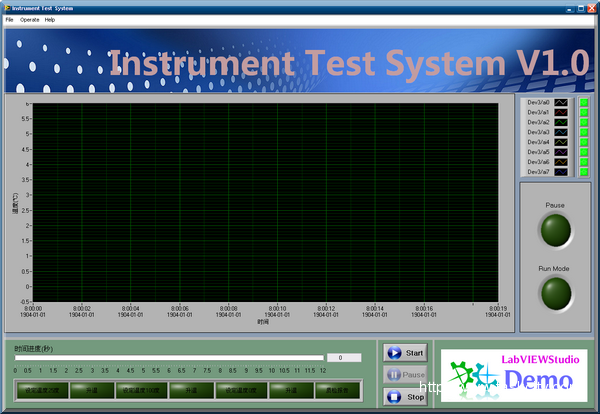The height and width of the screenshot is (414, 600).
Task: Click the Dev3/ai0 legend label
Action: click(538, 103)
